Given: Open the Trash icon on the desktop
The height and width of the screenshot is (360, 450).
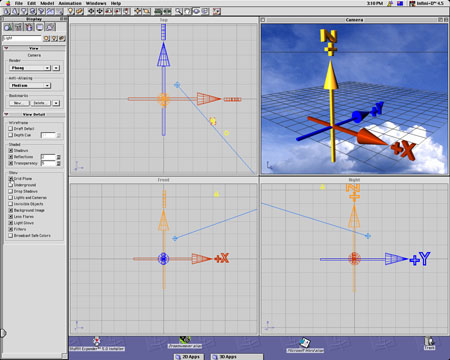Looking at the screenshot, I should (x=429, y=343).
